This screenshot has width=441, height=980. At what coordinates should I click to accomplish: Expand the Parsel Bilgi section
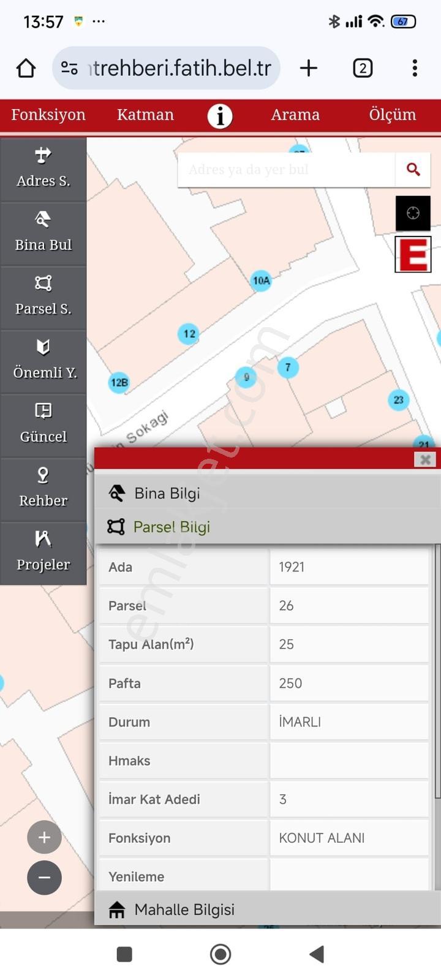268,527
